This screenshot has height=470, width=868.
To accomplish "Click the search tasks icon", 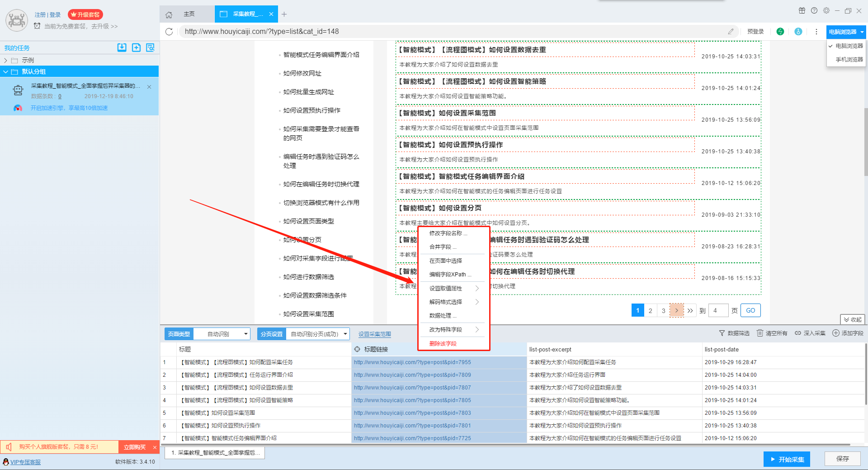I will pos(151,47).
